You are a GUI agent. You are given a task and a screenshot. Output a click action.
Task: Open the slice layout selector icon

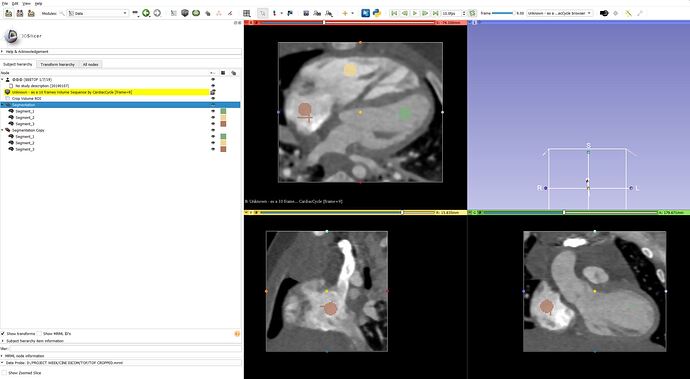pyautogui.click(x=247, y=13)
